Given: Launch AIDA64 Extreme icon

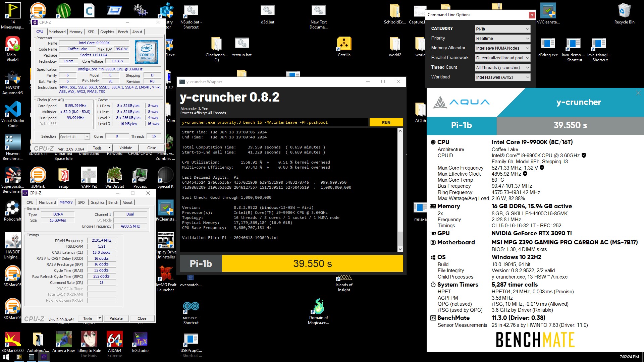Looking at the screenshot, I should [x=114, y=344].
